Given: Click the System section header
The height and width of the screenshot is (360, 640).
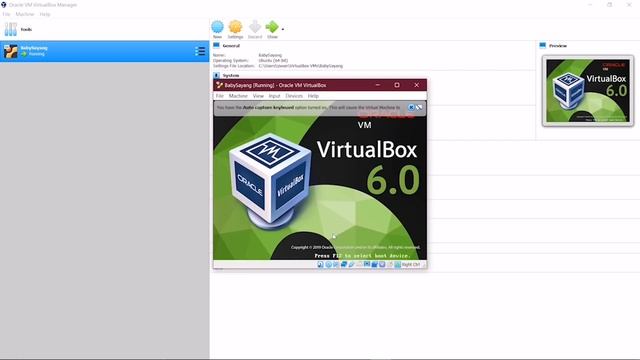Looking at the screenshot, I should [x=231, y=76].
